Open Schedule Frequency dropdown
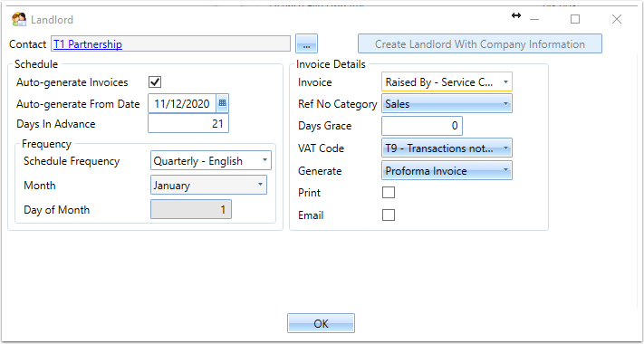Image resolution: width=644 pixels, height=344 pixels. [211, 160]
